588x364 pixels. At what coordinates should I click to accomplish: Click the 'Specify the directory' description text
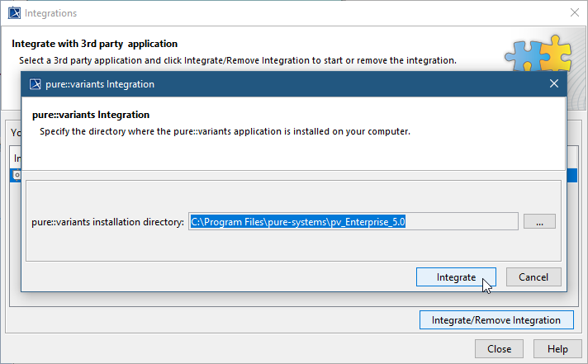pyautogui.click(x=225, y=130)
